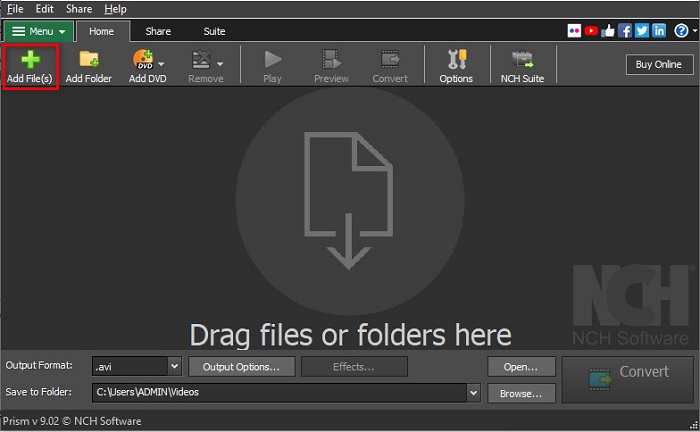This screenshot has width=700, height=432.
Task: Switch to the Home tab
Action: click(x=102, y=31)
